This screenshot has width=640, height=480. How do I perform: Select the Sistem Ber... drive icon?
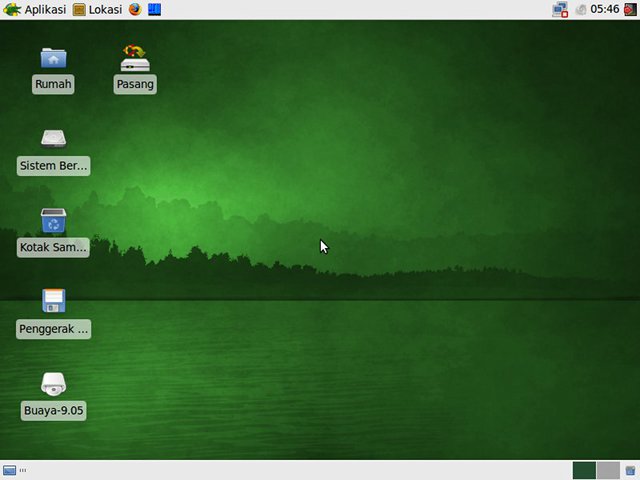(53, 139)
